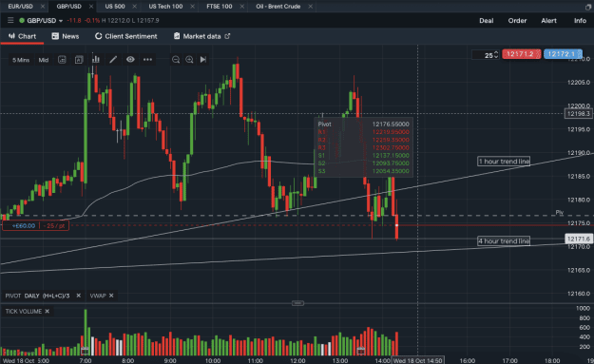594x364 pixels.
Task: Select the drawing pencil tool
Action: click(x=113, y=60)
